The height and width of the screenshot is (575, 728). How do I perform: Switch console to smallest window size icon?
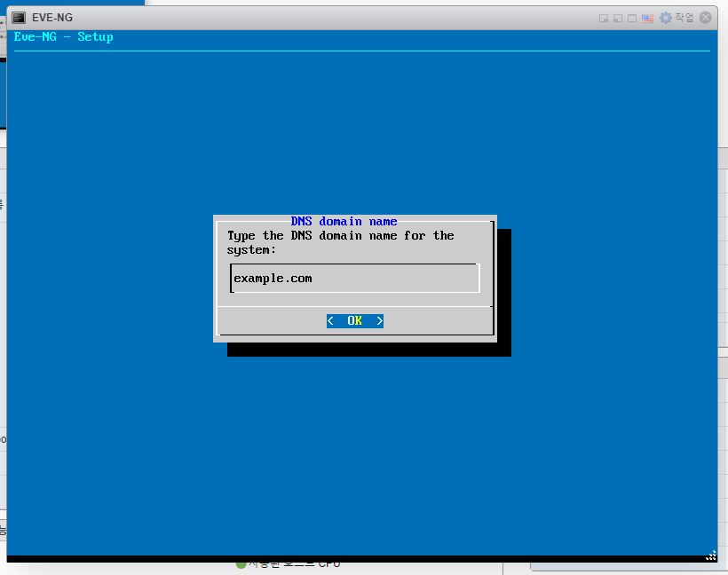[604, 18]
